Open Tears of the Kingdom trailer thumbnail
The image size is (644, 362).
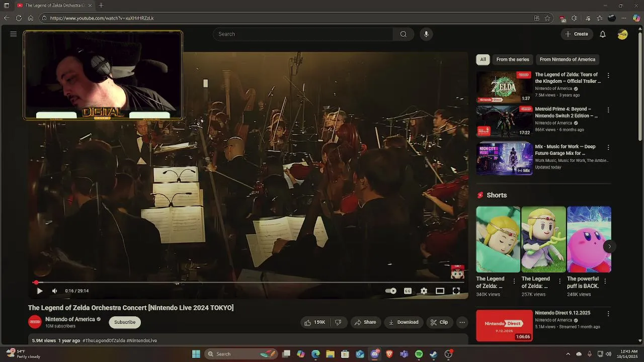coord(504,87)
